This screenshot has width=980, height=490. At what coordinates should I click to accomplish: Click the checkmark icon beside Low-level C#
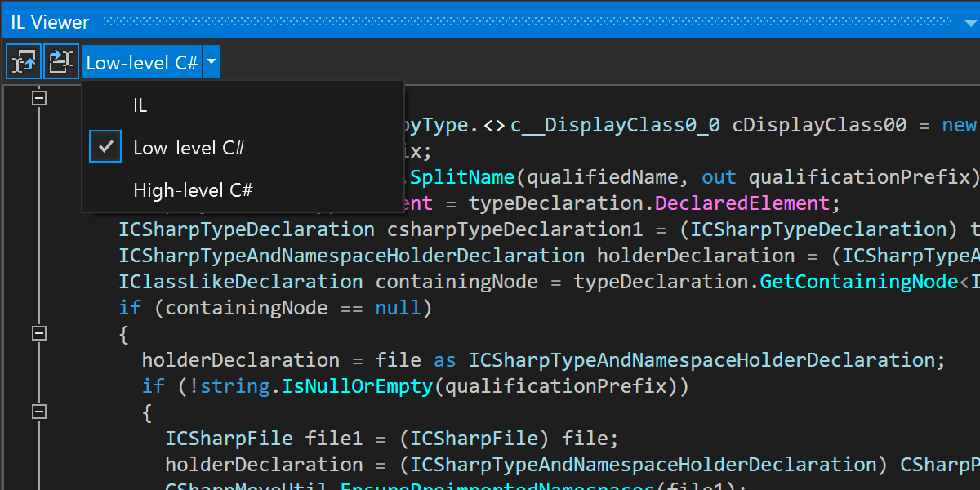pos(105,147)
